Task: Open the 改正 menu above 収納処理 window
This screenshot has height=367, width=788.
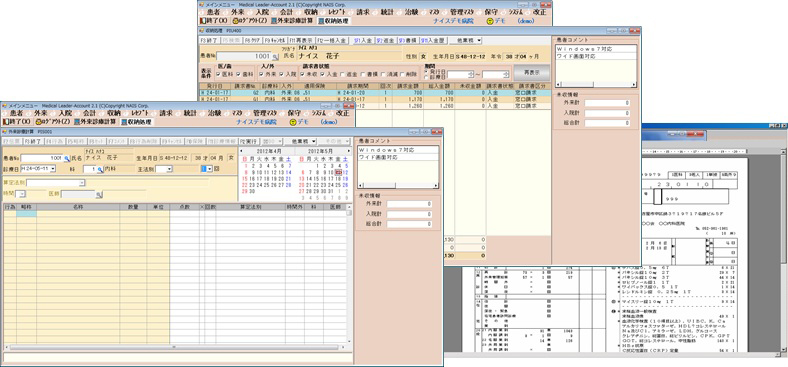Action: 539,12
